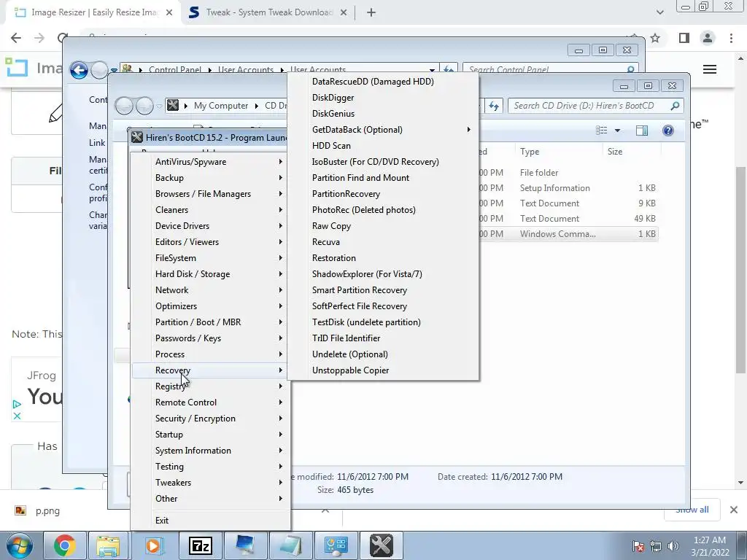The width and height of the screenshot is (747, 560).
Task: Open the p.png download item
Action: click(47, 510)
